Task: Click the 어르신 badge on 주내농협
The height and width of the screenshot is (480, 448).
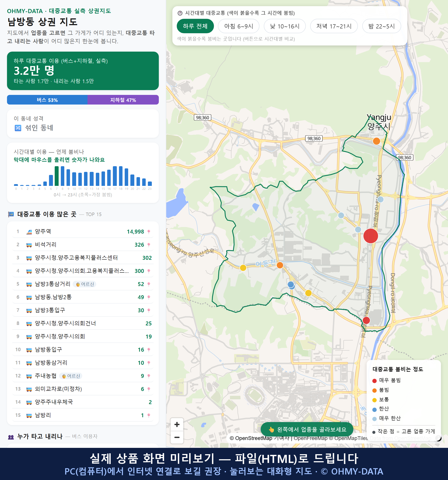Action: (71, 376)
